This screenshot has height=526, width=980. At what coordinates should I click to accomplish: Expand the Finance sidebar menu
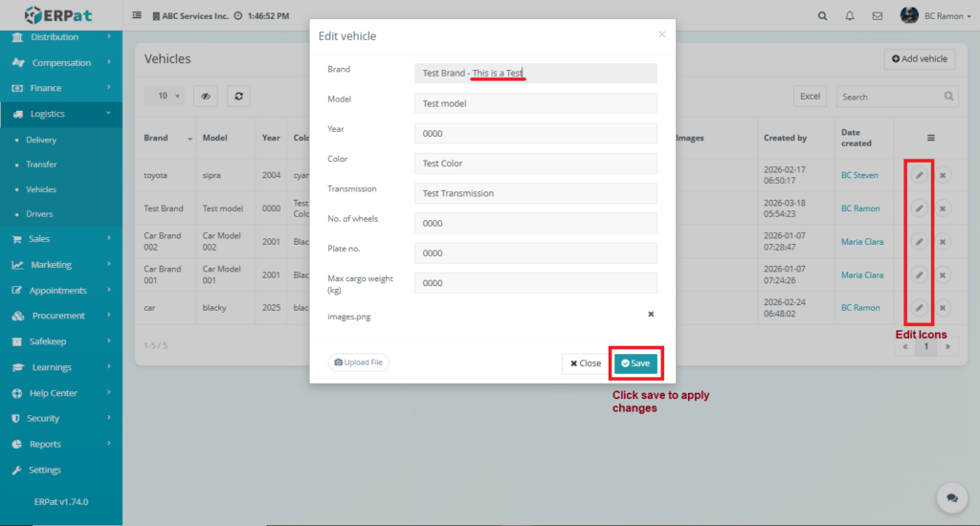click(61, 88)
